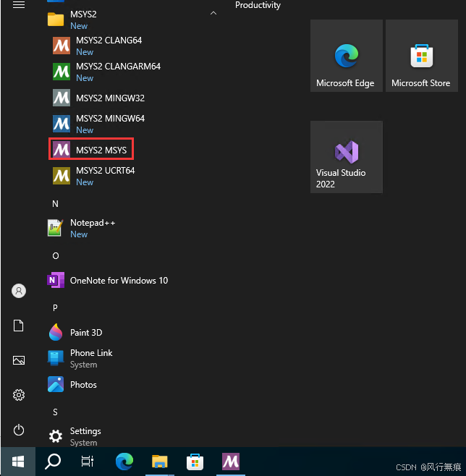This screenshot has width=466, height=476.
Task: Open the Settings gear in app list
Action: click(x=56, y=436)
